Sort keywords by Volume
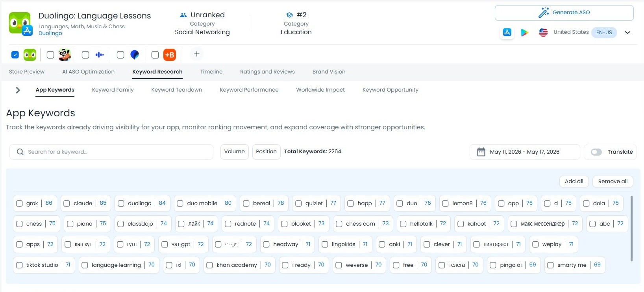Viewport: 644px width, 292px height. 235,152
